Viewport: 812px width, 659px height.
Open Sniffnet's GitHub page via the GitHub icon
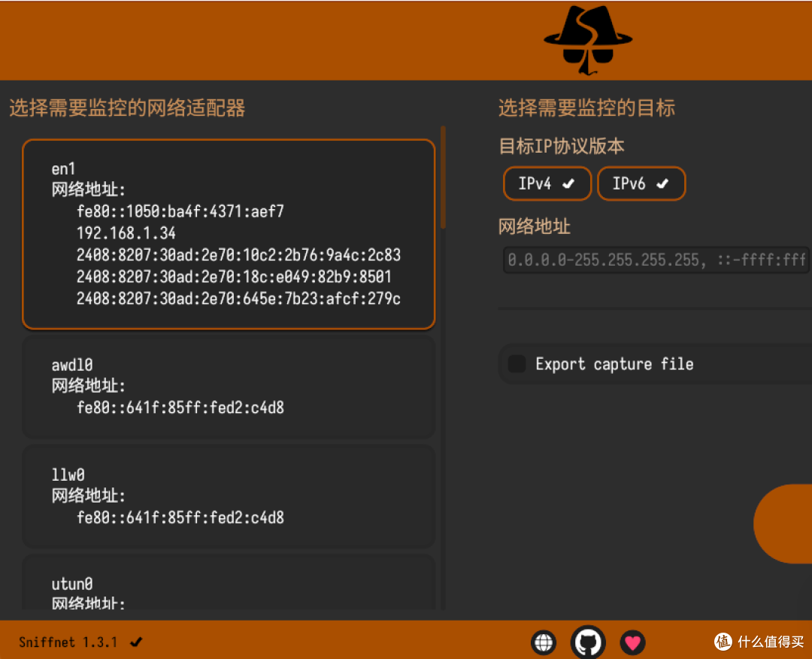coord(588,642)
